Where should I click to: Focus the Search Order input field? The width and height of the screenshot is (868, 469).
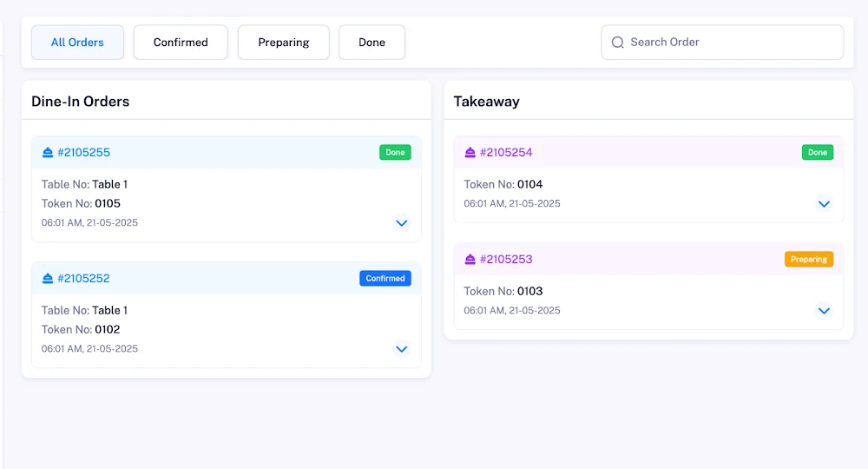pos(722,42)
